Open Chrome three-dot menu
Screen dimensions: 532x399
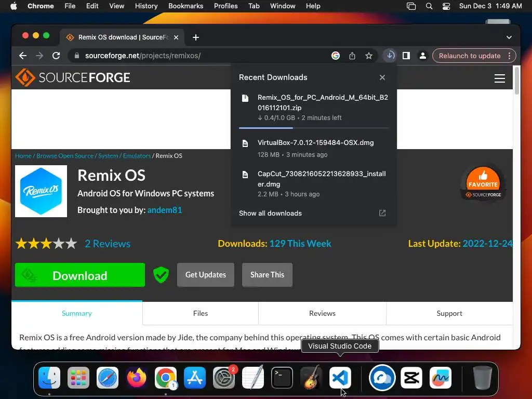(509, 56)
